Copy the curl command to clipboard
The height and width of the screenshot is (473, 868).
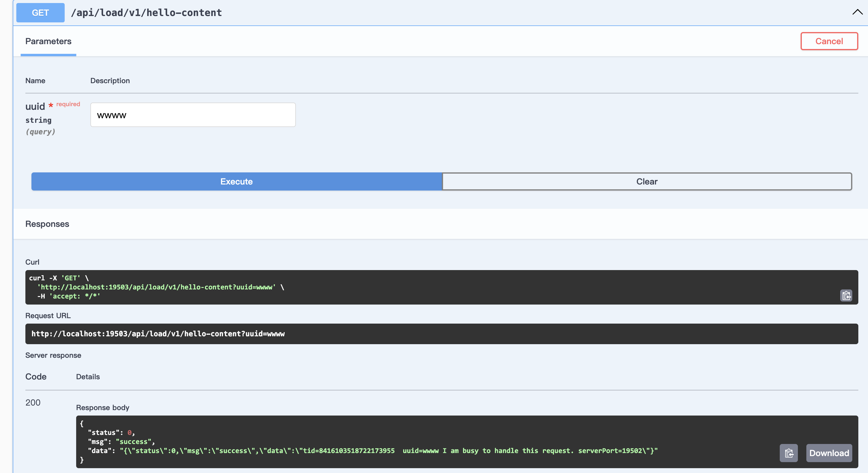point(846,296)
